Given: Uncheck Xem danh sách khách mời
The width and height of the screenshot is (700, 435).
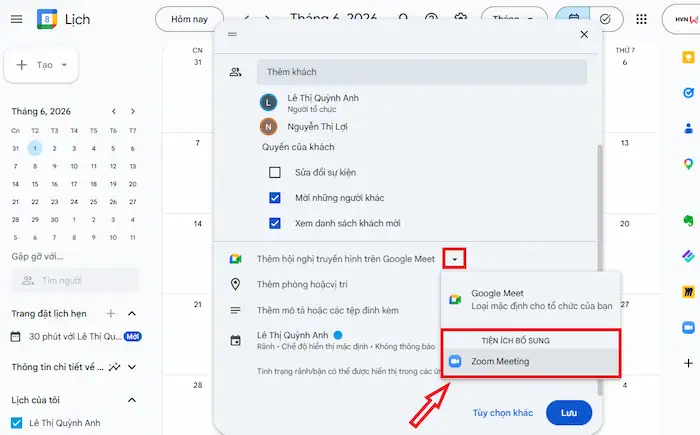Looking at the screenshot, I should pyautogui.click(x=275, y=223).
